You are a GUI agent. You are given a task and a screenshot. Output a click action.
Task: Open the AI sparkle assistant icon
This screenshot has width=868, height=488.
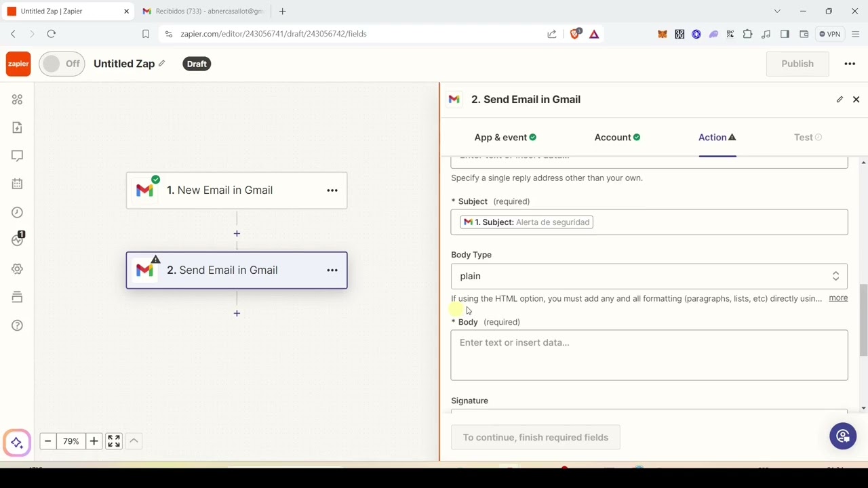point(17,443)
